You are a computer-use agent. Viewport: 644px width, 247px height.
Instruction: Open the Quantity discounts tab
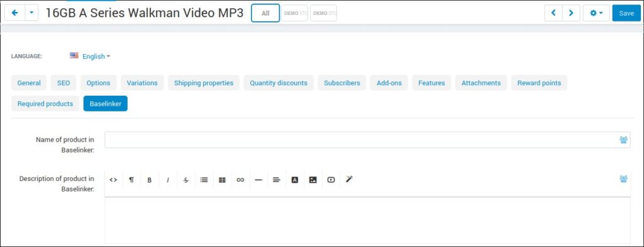pos(279,83)
